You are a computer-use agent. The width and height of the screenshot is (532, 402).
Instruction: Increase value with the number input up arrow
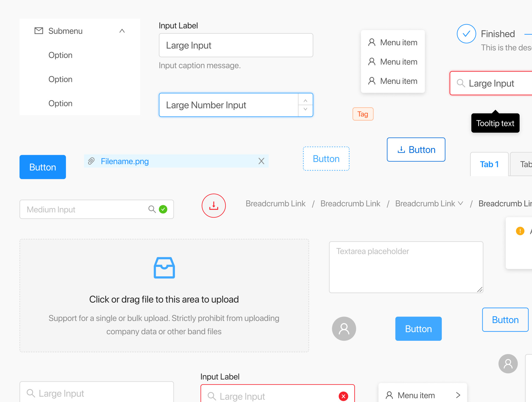[x=305, y=101]
